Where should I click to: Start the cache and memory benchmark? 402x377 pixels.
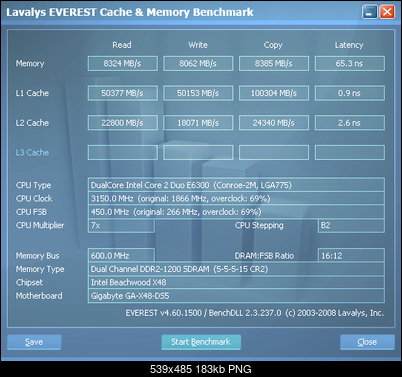click(201, 342)
